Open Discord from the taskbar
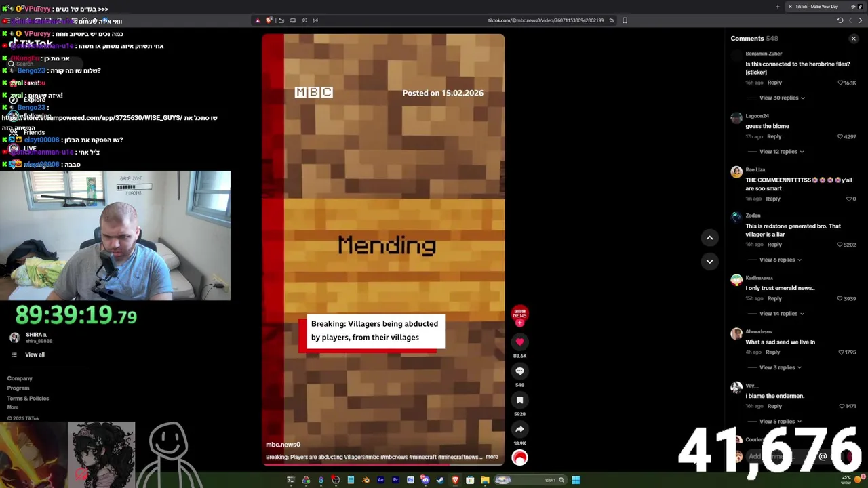Screen dimensions: 868x488 425,480
